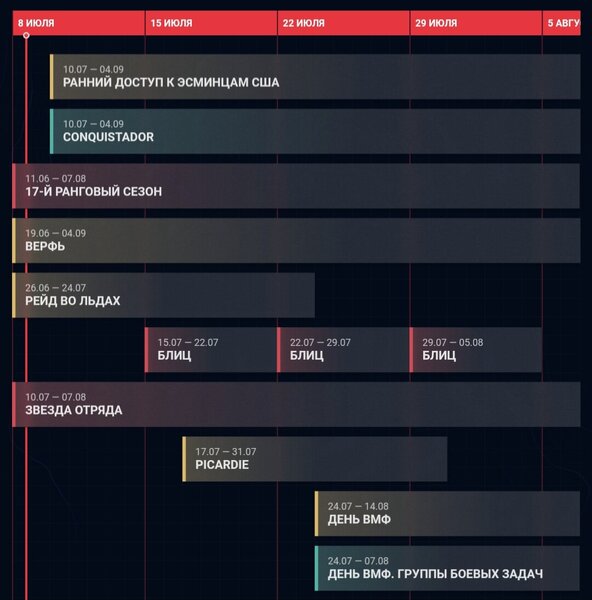Open Ранний доступ к эсминцам США event
This screenshot has width=592, height=600.
[315, 77]
